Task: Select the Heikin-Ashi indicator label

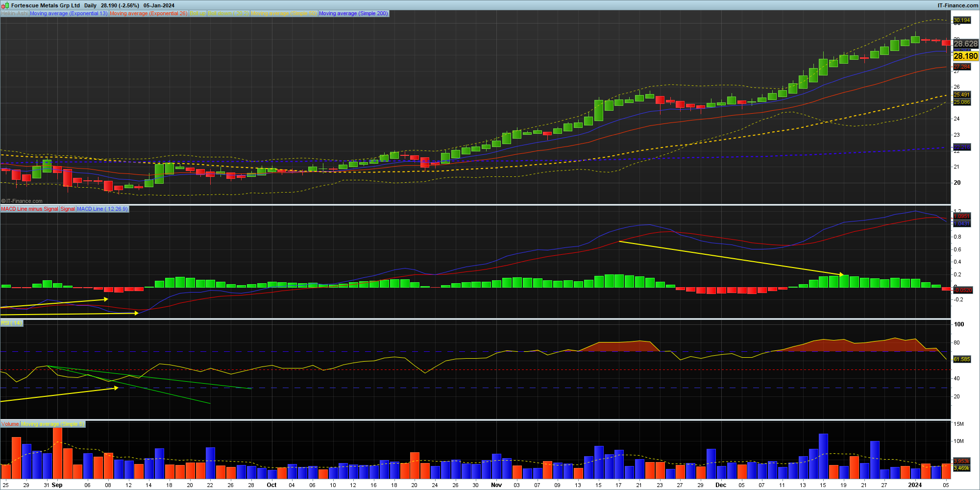Action: 14,14
